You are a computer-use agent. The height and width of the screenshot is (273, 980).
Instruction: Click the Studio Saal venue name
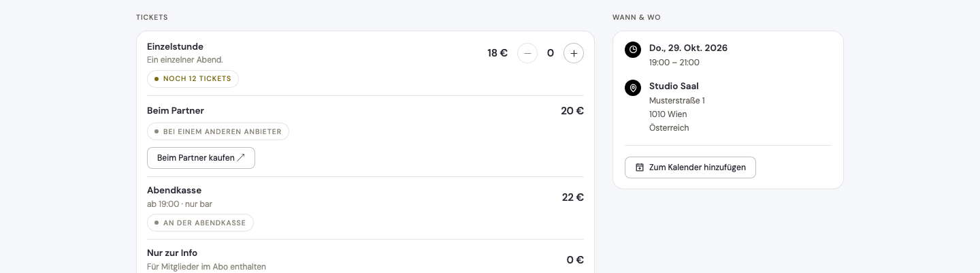(674, 86)
